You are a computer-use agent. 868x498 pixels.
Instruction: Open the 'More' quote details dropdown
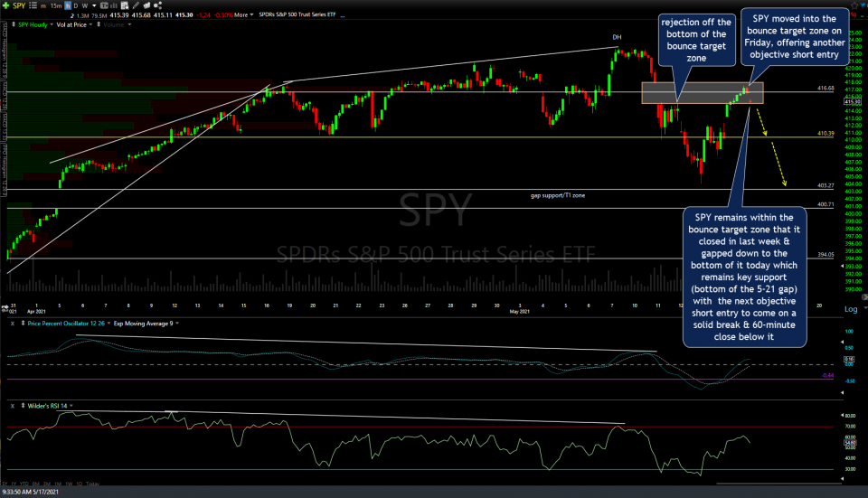[243, 15]
